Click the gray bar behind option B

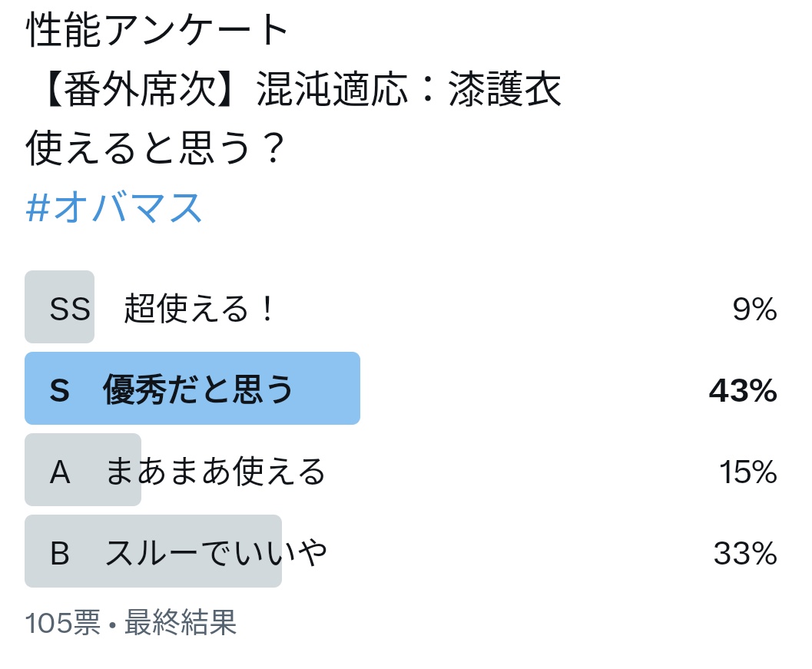coord(154,551)
